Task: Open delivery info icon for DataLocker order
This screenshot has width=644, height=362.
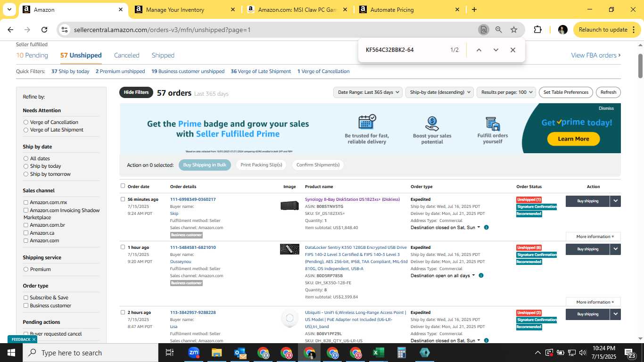Action: [480, 276]
